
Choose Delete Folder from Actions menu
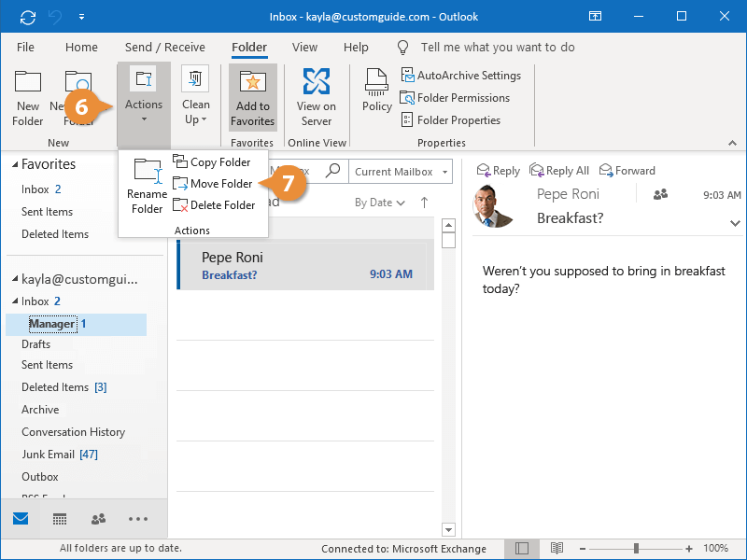pyautogui.click(x=214, y=205)
